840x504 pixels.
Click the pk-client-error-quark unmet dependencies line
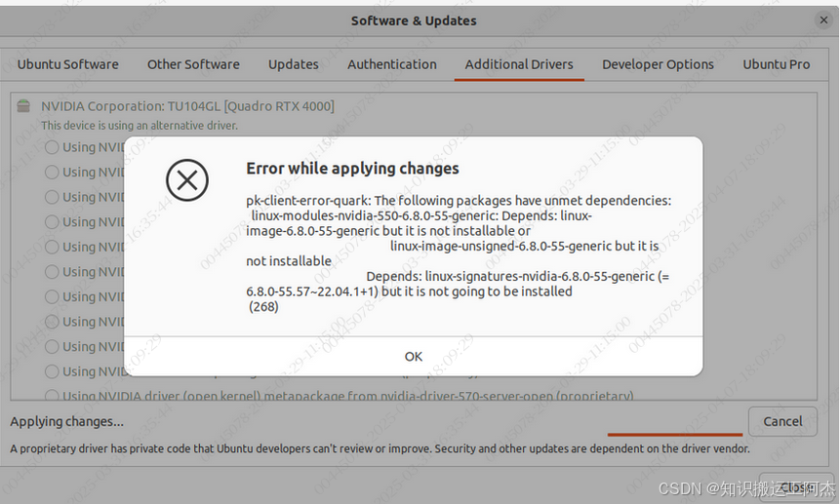(459, 201)
